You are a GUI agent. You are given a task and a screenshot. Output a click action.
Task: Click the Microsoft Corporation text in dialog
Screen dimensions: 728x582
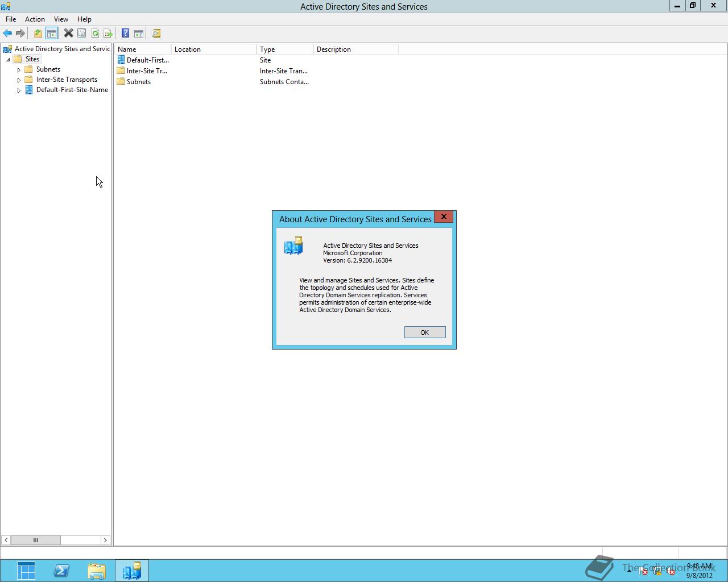coord(353,253)
